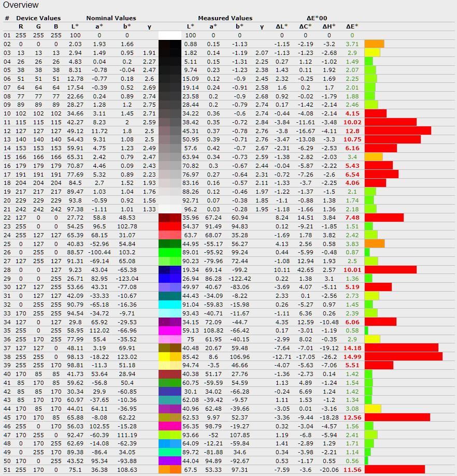This screenshot has height=476, width=457.
Task: Click the orange swatch in row 51
Action: pos(169,469)
